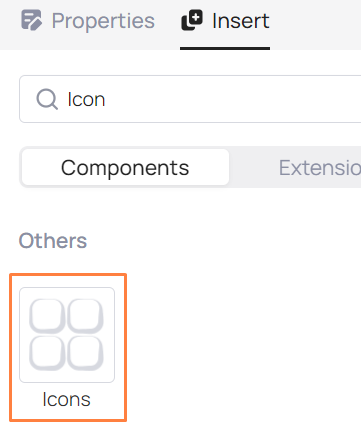This screenshot has width=361, height=445.
Task: Click the Properties text label
Action: pos(103,21)
